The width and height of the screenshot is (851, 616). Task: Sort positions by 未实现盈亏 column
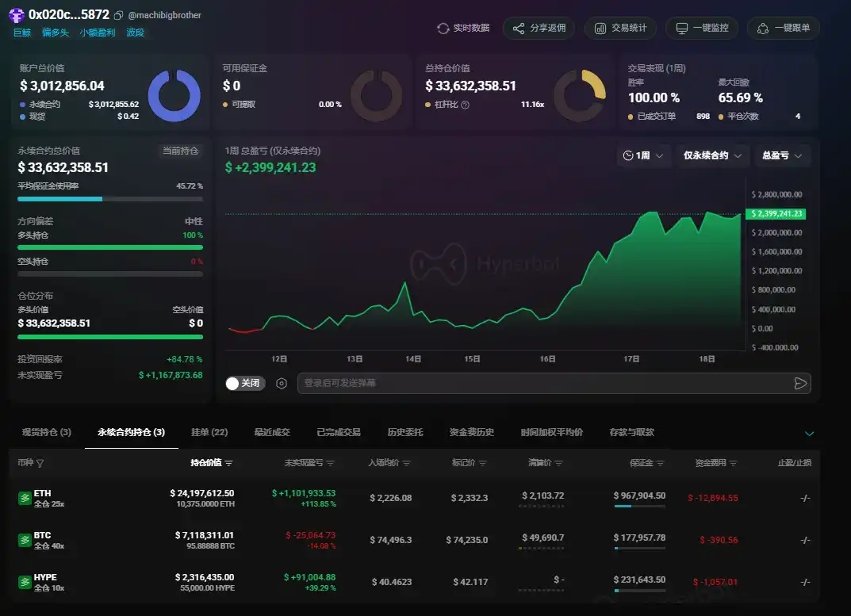(331, 463)
